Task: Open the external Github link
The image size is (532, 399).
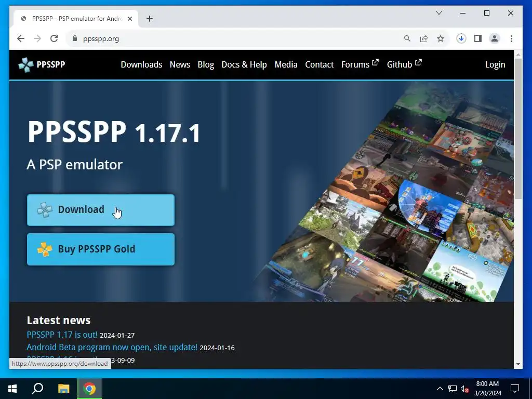Action: point(404,64)
